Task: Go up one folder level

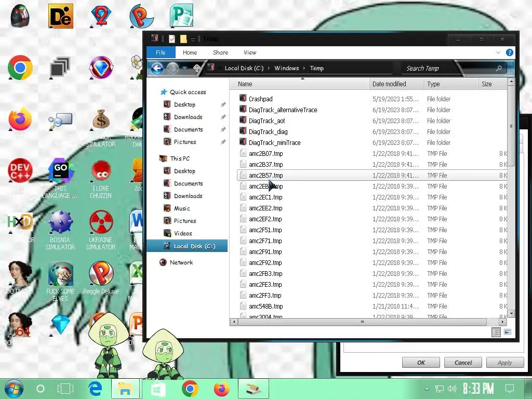Action: (x=197, y=68)
